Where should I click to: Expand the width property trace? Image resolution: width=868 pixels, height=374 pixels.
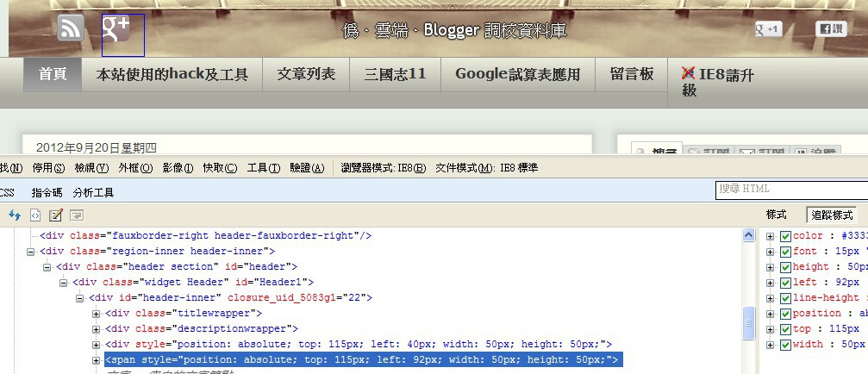pyautogui.click(x=770, y=345)
